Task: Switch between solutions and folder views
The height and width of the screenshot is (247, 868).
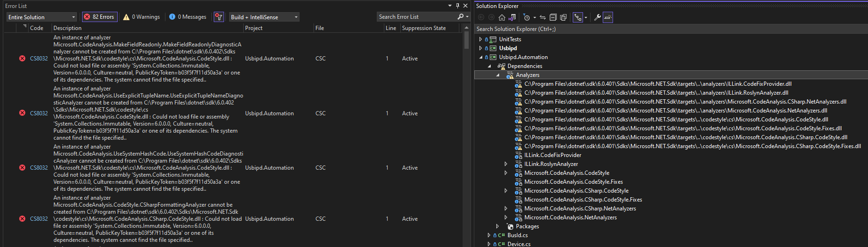Action: click(x=512, y=17)
